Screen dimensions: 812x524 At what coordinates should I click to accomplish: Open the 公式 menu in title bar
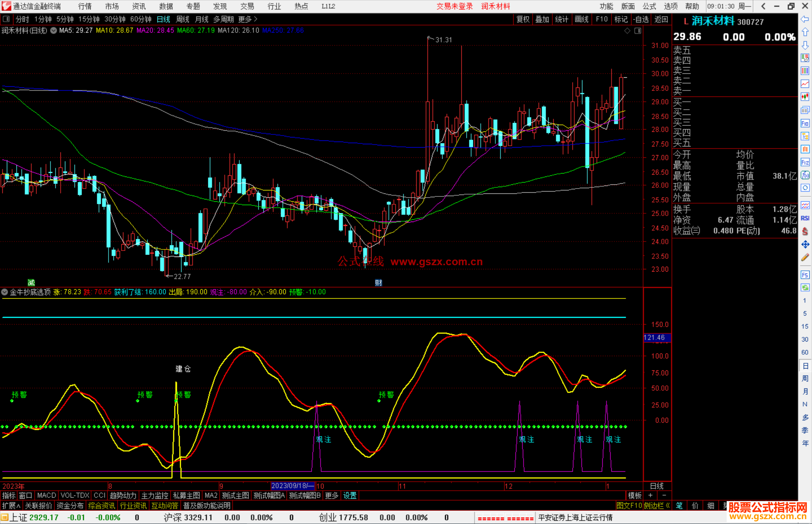tap(649, 6)
